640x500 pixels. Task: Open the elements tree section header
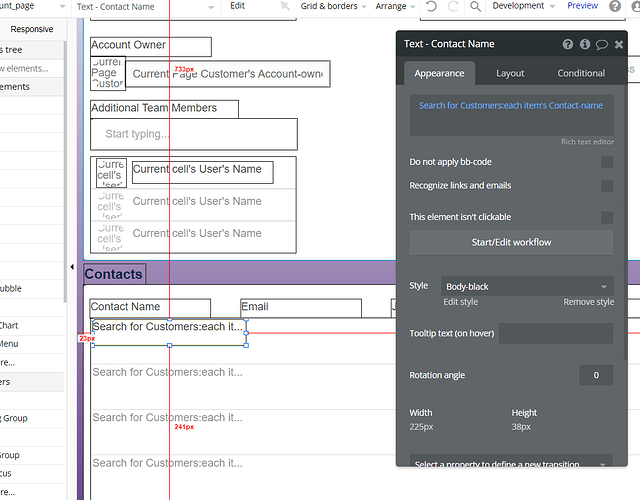[31, 50]
